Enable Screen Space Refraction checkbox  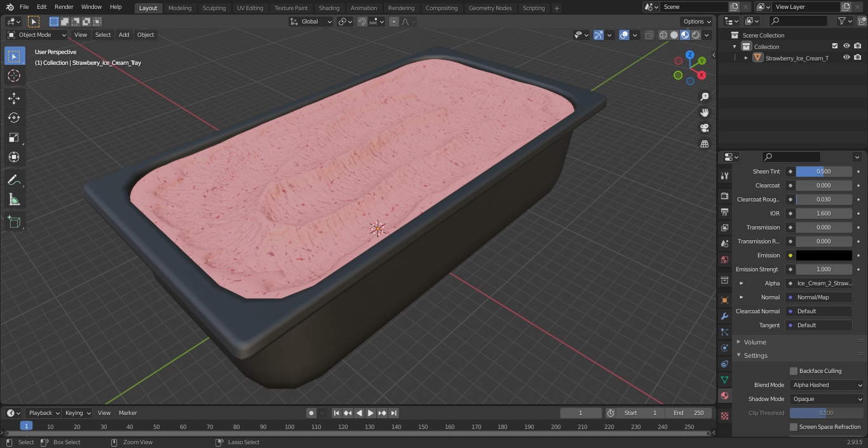[x=794, y=427]
